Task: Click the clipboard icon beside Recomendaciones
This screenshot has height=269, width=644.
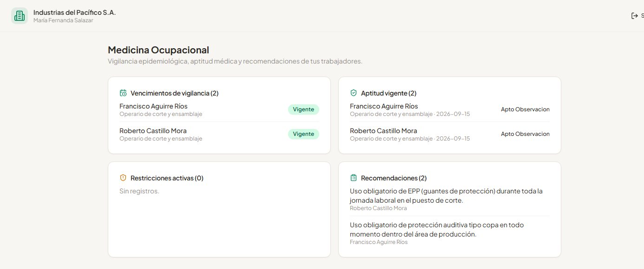Action: point(354,178)
